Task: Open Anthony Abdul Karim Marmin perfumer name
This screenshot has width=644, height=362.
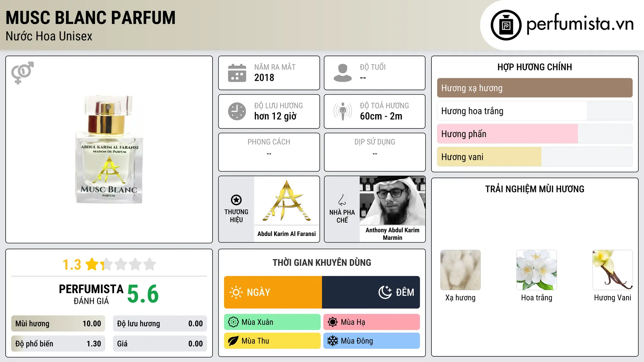Action: 392,234
